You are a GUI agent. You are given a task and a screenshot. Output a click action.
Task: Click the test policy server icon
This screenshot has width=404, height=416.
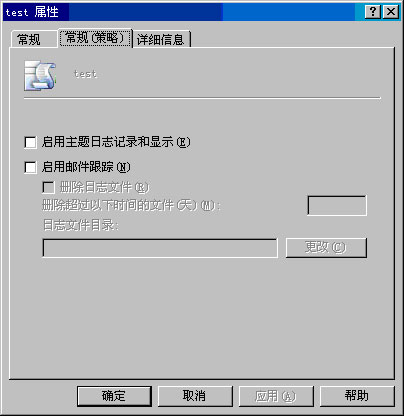[40, 76]
